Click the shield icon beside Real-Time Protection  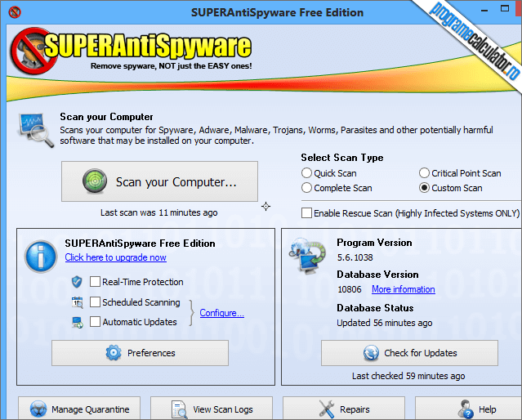coord(77,282)
